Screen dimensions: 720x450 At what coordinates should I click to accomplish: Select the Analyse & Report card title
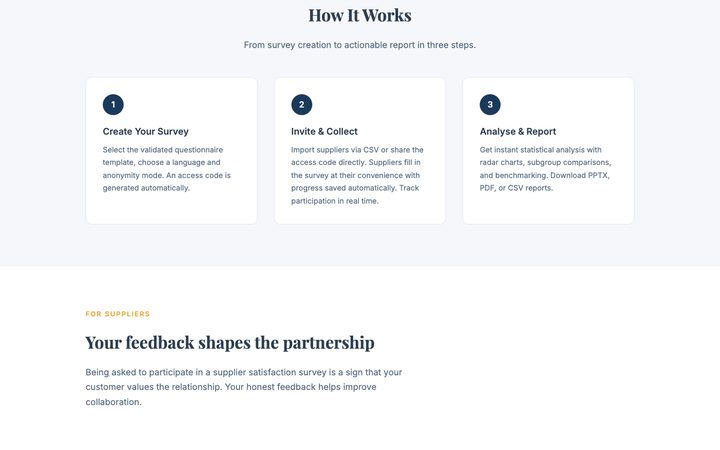[518, 132]
